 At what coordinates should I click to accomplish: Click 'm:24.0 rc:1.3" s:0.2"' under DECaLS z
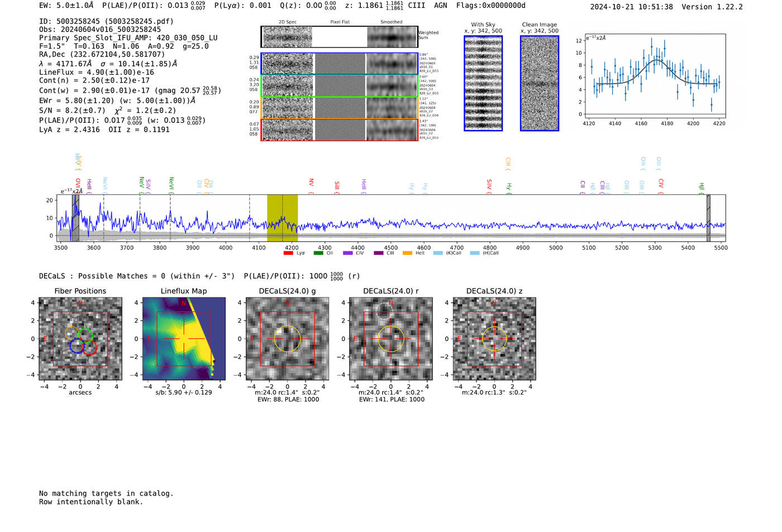pyautogui.click(x=494, y=392)
